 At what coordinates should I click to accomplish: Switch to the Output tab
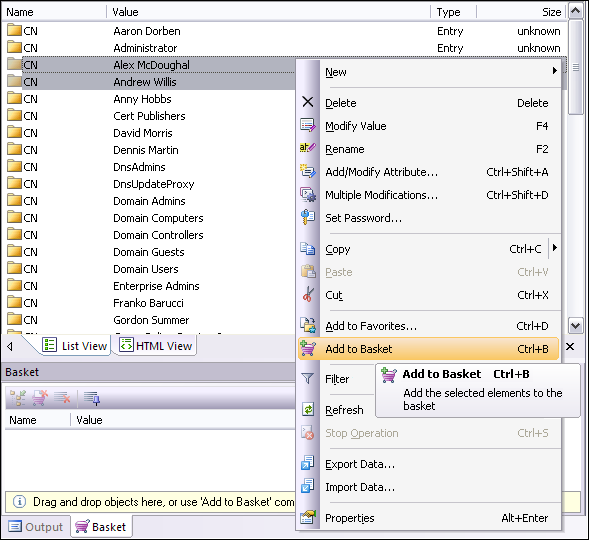click(x=36, y=527)
